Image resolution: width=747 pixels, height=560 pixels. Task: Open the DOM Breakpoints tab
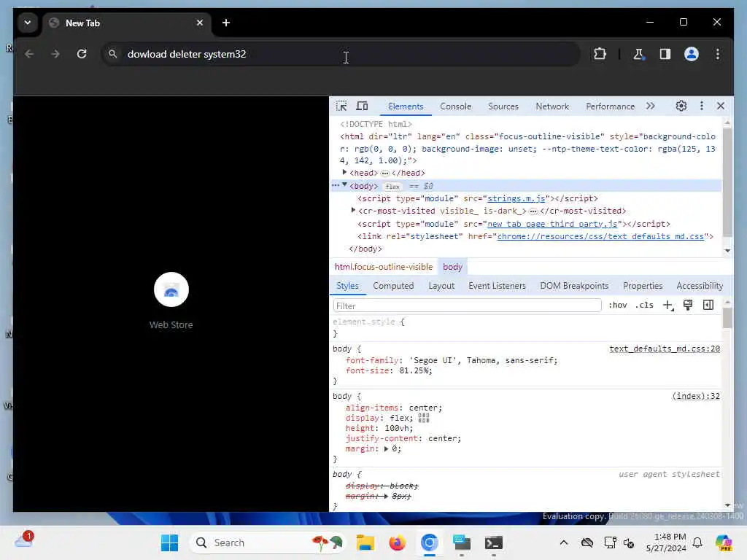pos(574,286)
